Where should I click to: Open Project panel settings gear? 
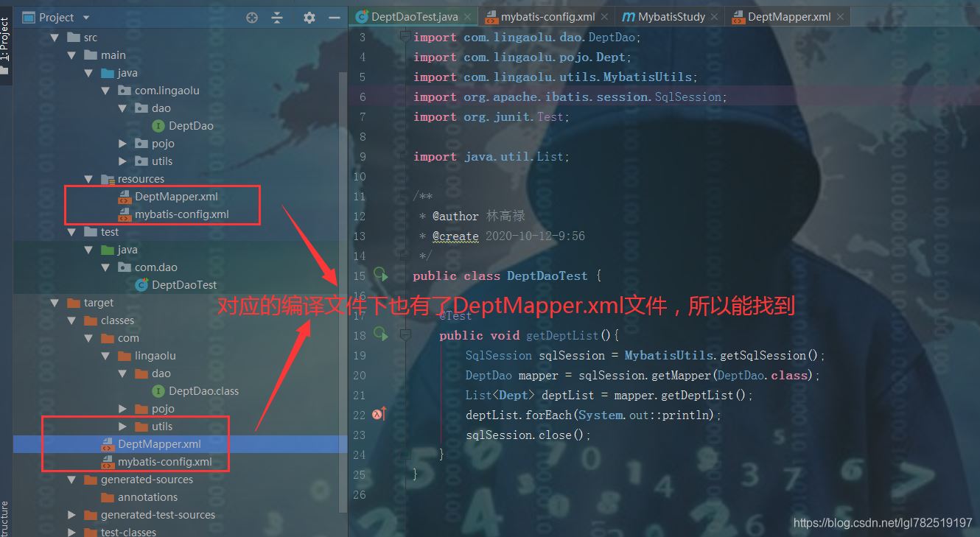coord(309,18)
